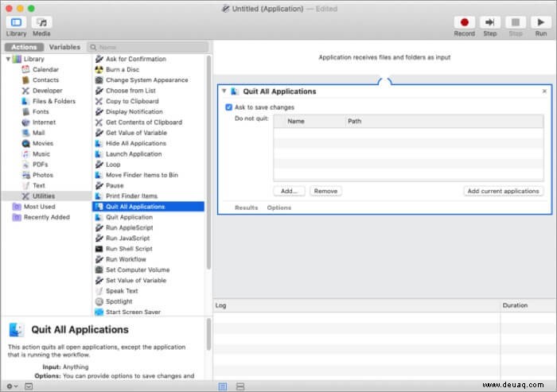Screen dimensions: 557x392
Task: Select the Internet category
Action: (x=44, y=122)
